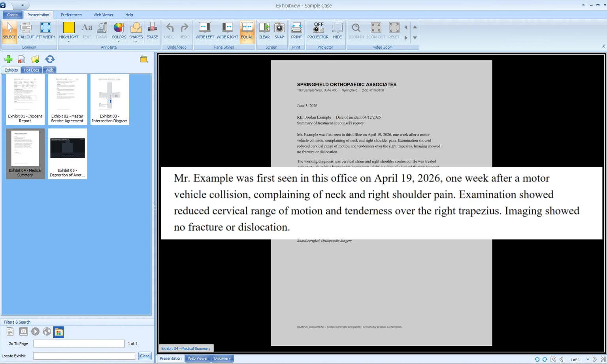The height and width of the screenshot is (364, 607).
Task: Open the bottom Web Viewer tab
Action: point(198,358)
